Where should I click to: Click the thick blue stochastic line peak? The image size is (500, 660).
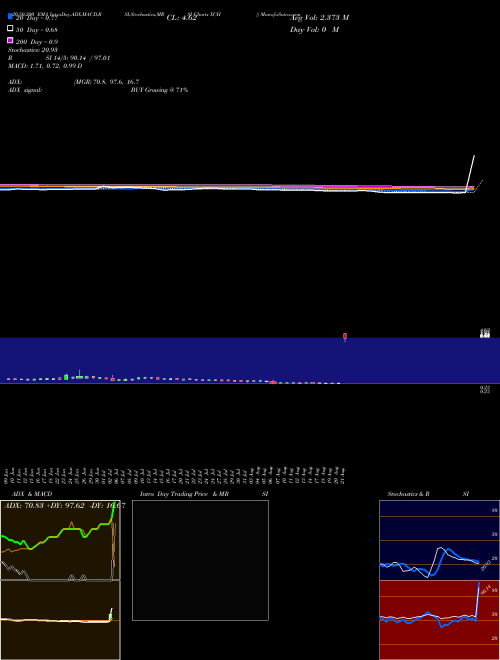click(448, 550)
